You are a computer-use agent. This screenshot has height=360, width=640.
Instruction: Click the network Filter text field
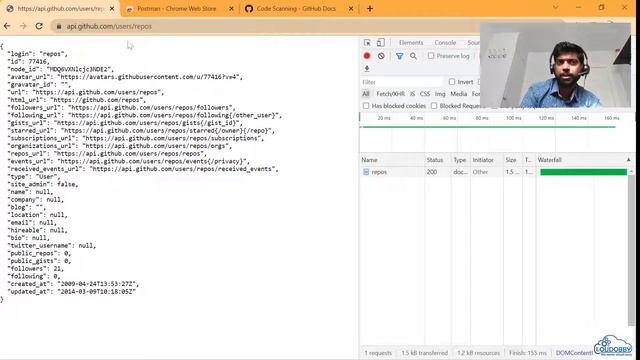click(402, 82)
